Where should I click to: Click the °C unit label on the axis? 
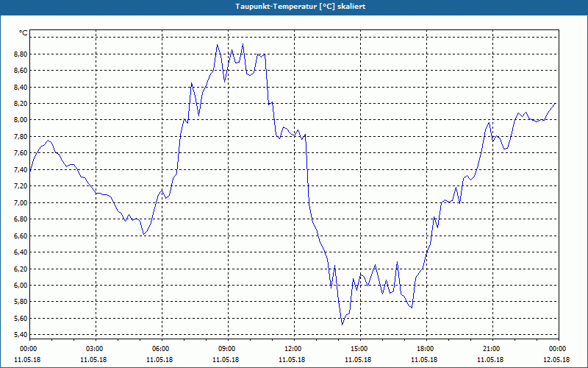click(x=24, y=33)
